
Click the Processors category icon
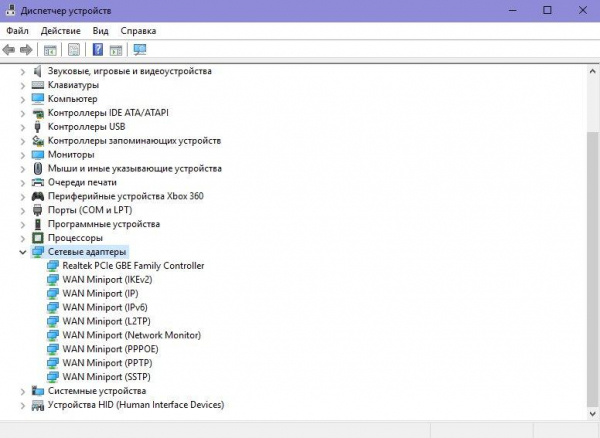pos(39,239)
